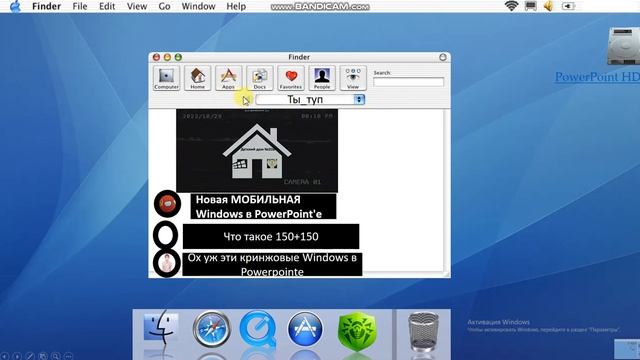Click the slideshow previous arrow button
This screenshot has width=640, height=360.
pos(5,356)
